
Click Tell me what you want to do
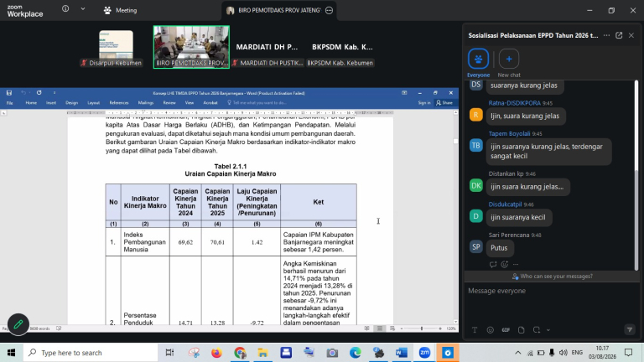click(257, 103)
